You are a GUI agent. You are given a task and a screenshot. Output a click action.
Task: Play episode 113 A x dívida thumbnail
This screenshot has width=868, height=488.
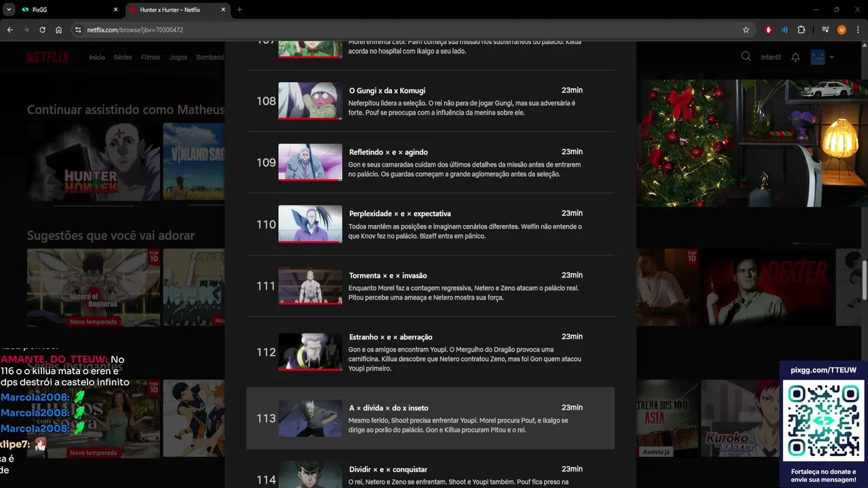tap(310, 418)
